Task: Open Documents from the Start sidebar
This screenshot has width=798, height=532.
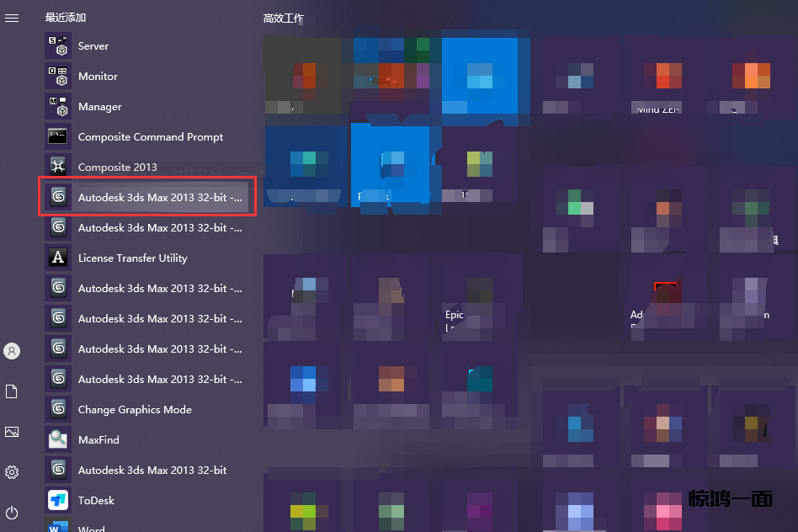Action: (x=12, y=391)
